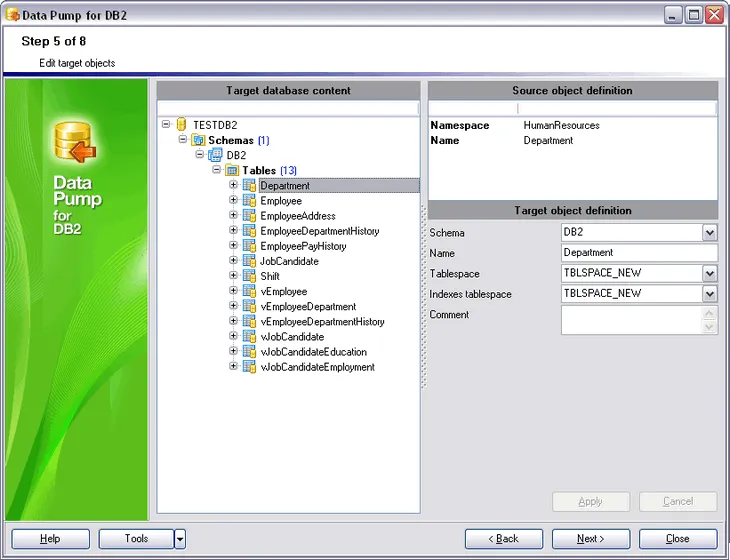Select the Department tree row
This screenshot has height=560, width=730.
point(339,186)
